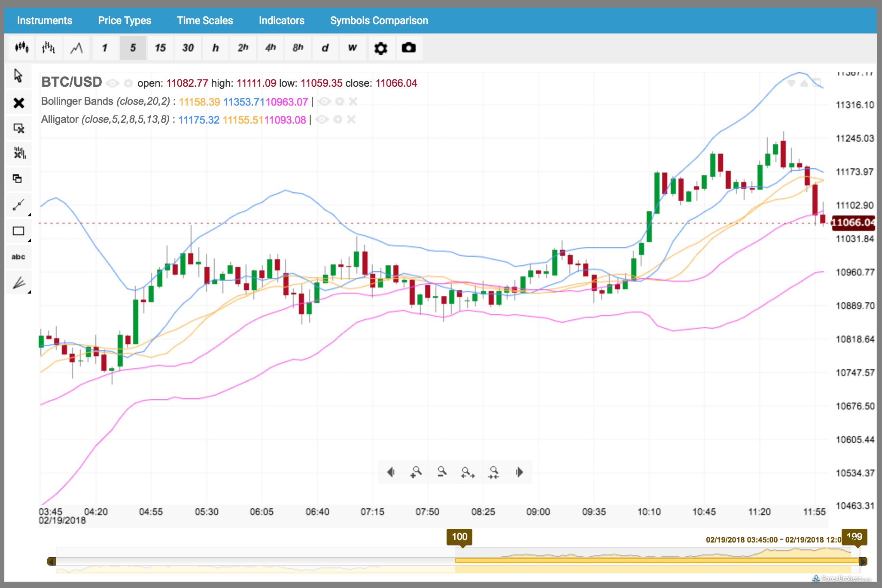Select the clone drawing tool
This screenshot has width=882, height=588.
click(18, 179)
